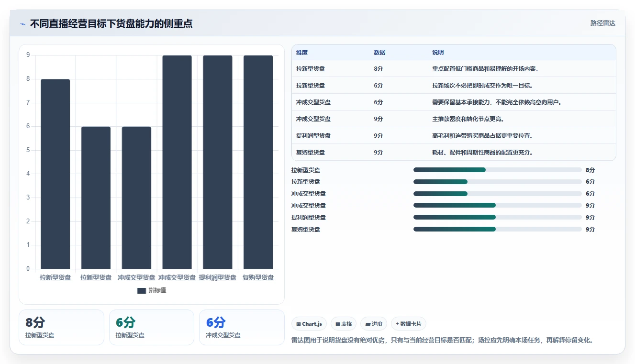Click the 冲成交型货盘 chart bar at value 9
The image size is (635, 364).
177,162
